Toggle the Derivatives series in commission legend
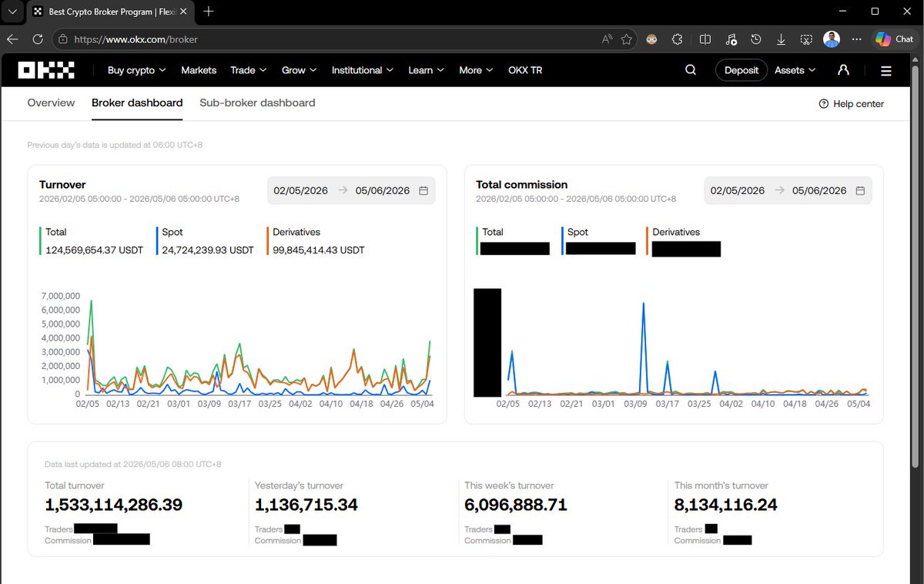Viewport: 924px width, 584px height. tap(676, 232)
